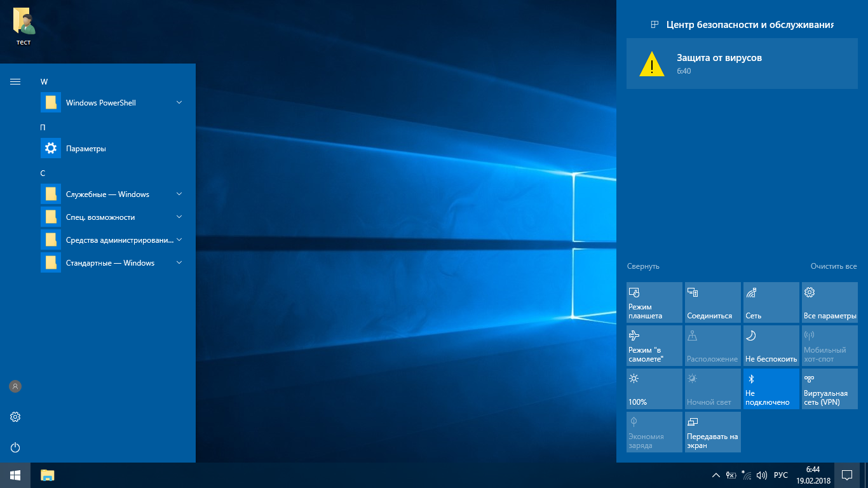Image resolution: width=868 pixels, height=488 pixels.
Task: Toggle Режим "в самолете" airplane tile
Action: (654, 346)
